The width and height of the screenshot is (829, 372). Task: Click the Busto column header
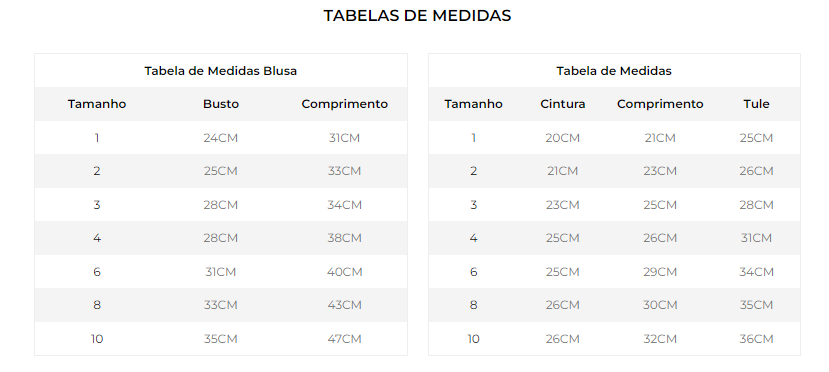pos(220,104)
